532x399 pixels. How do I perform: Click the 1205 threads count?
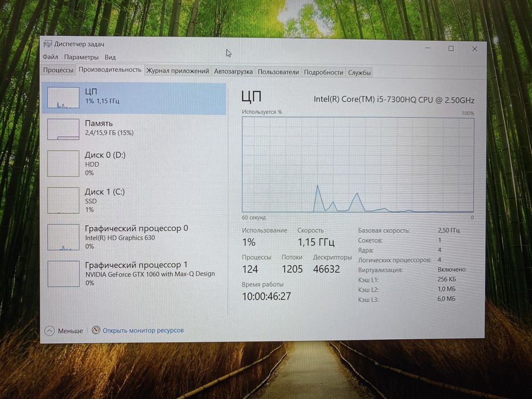(292, 269)
